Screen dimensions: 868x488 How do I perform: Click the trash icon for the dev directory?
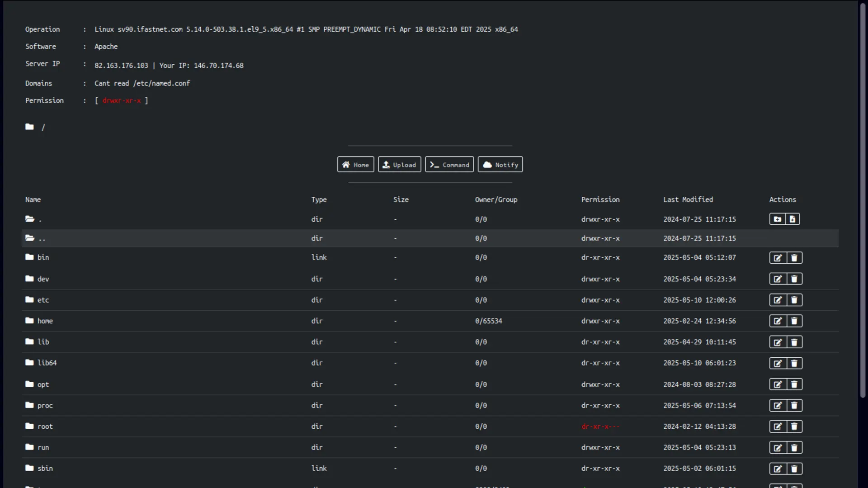coord(794,279)
